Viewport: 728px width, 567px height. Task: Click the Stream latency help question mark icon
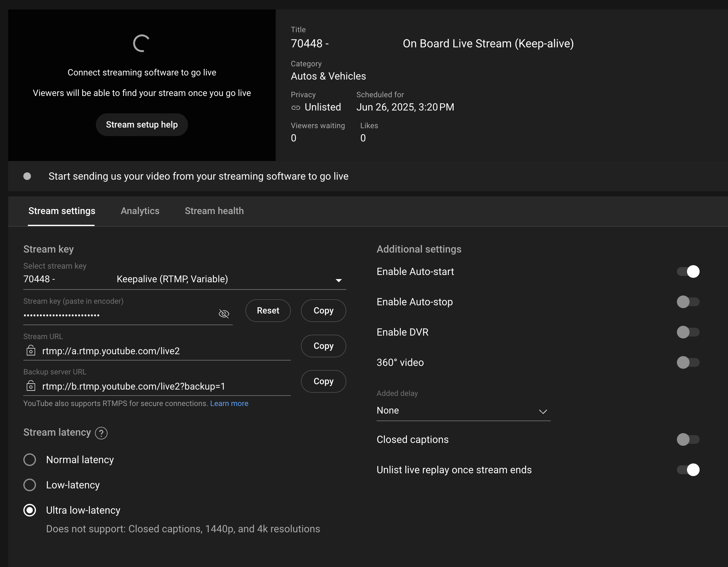(x=101, y=433)
